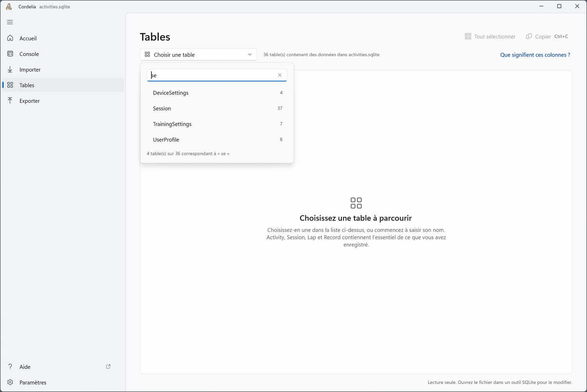Go to Console in the sidebar
This screenshot has height=392, width=587.
(63, 54)
